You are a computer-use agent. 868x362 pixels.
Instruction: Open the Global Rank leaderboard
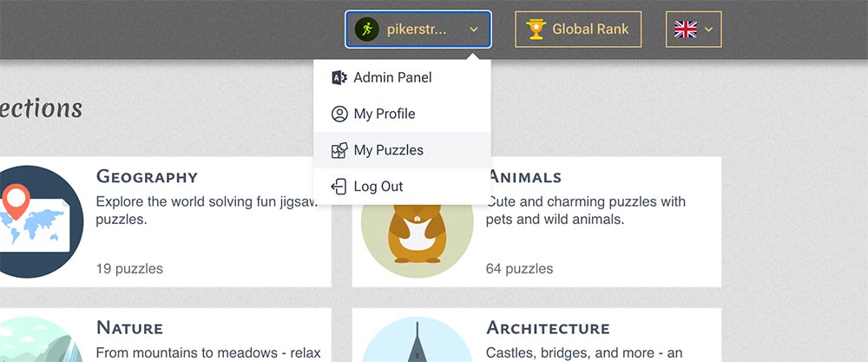[x=590, y=30]
